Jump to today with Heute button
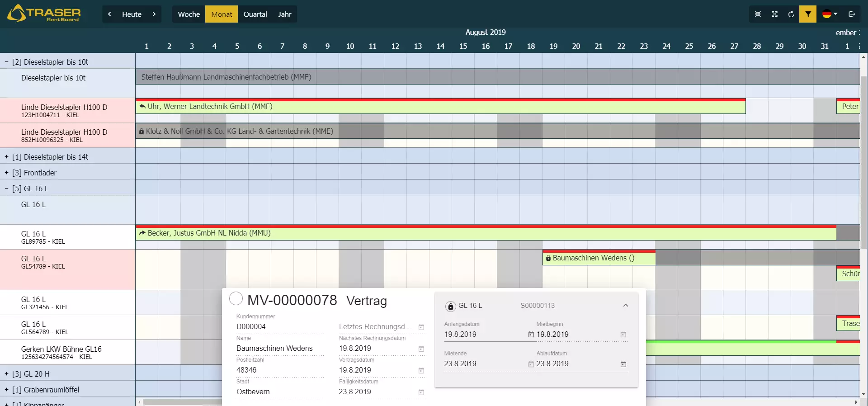Screen dimensions: 868x406 pyautogui.click(x=132, y=14)
